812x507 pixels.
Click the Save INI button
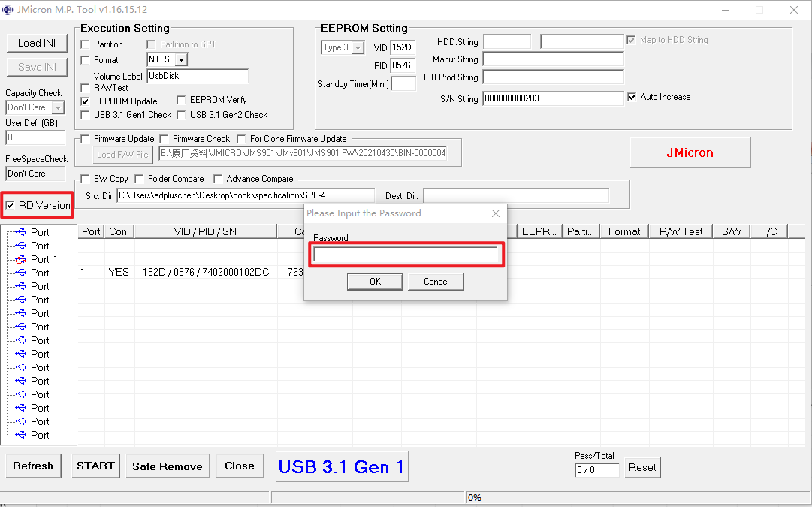click(37, 68)
